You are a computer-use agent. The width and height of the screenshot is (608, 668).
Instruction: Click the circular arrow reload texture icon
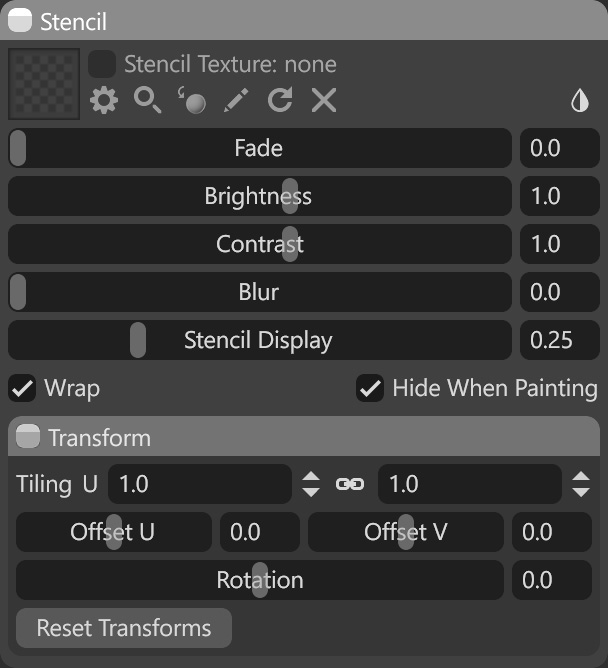click(280, 100)
